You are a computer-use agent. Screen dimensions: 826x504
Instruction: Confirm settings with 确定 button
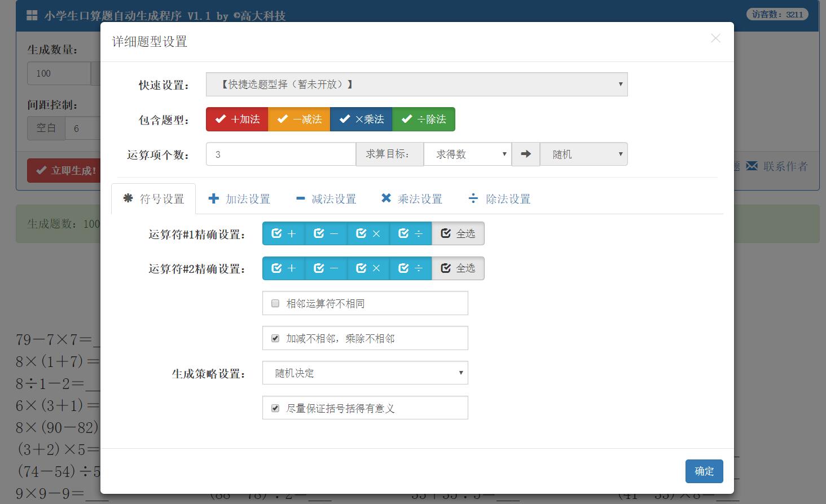coord(704,471)
